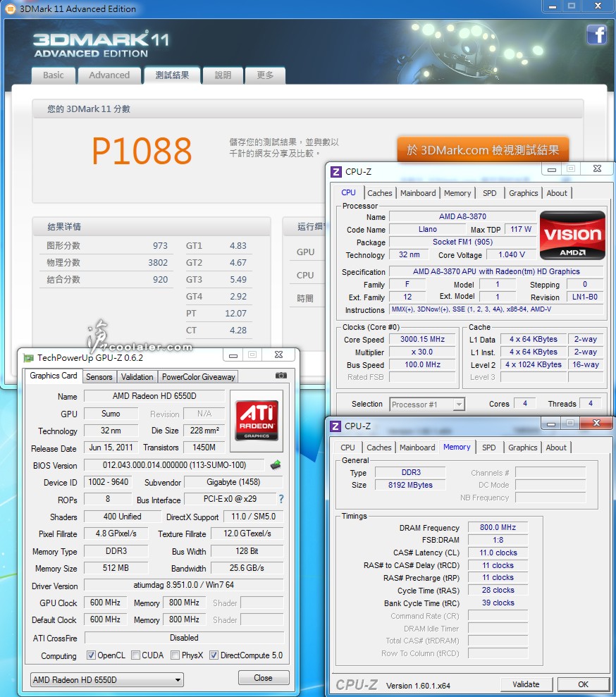616x697 pixels.
Task: Click the Close button in GPU-Z
Action: click(x=264, y=678)
